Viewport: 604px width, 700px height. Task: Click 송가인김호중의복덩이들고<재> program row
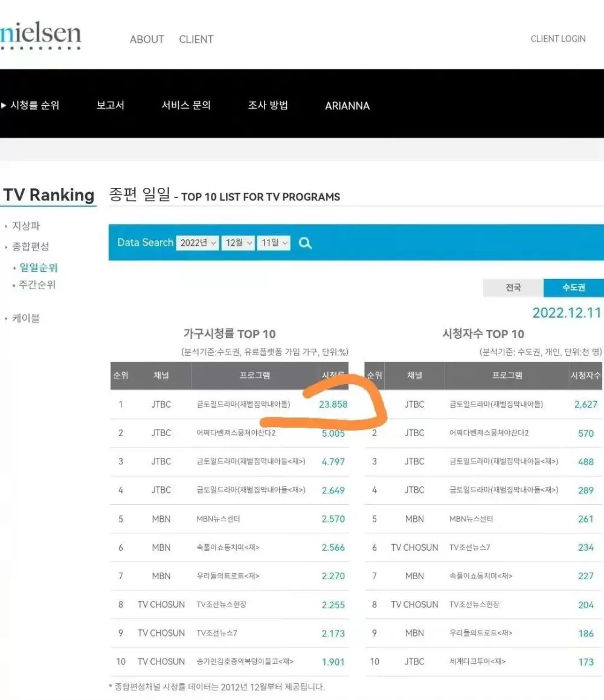[230, 661]
